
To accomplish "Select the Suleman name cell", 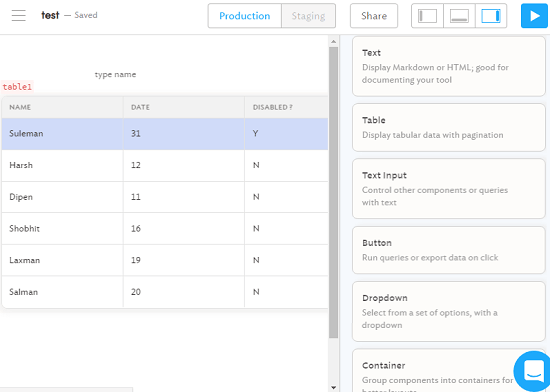I will tap(62, 134).
